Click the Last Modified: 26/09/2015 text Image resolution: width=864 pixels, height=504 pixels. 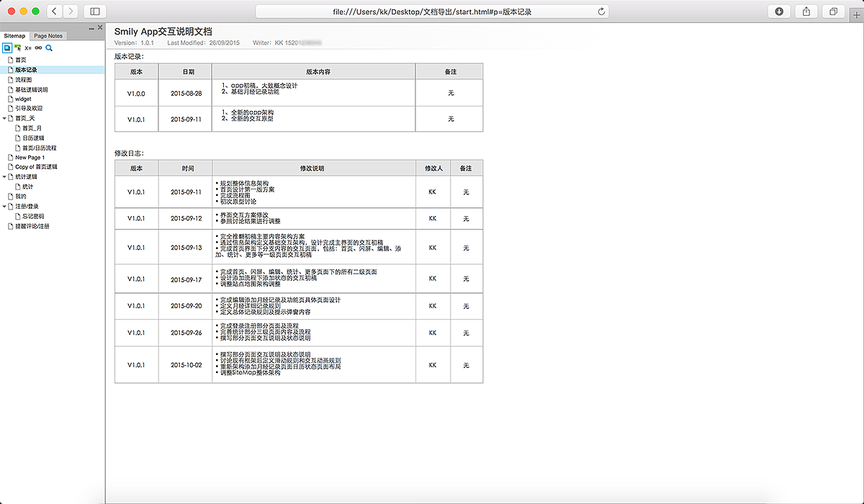204,43
